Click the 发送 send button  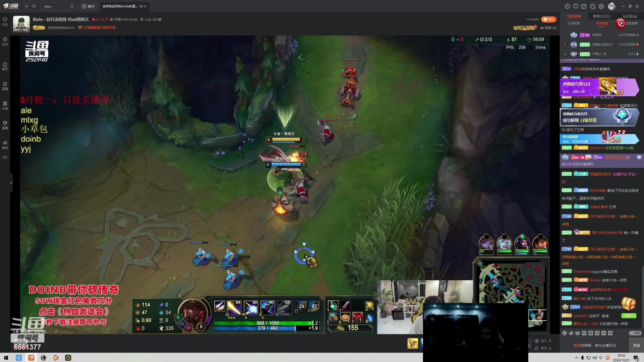pyautogui.click(x=636, y=346)
